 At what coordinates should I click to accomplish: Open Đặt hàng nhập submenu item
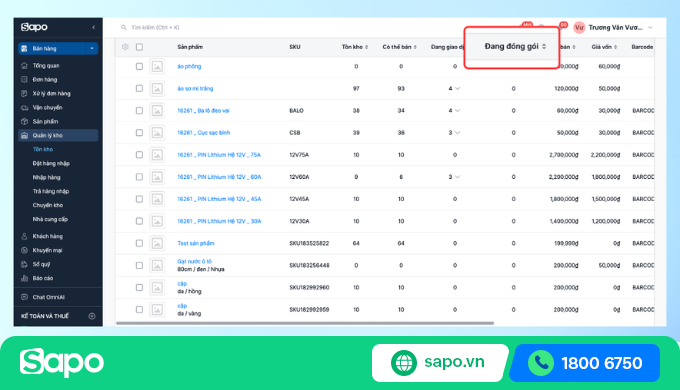pyautogui.click(x=51, y=164)
